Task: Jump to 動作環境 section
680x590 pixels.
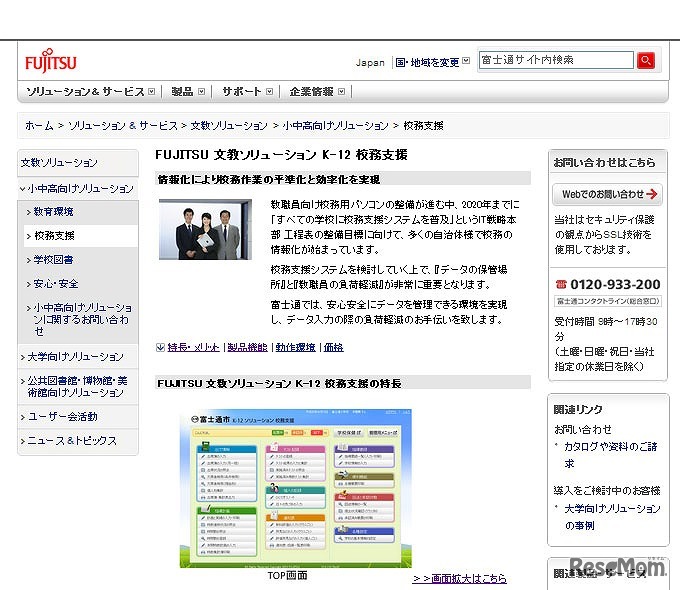Action: pyautogui.click(x=295, y=347)
